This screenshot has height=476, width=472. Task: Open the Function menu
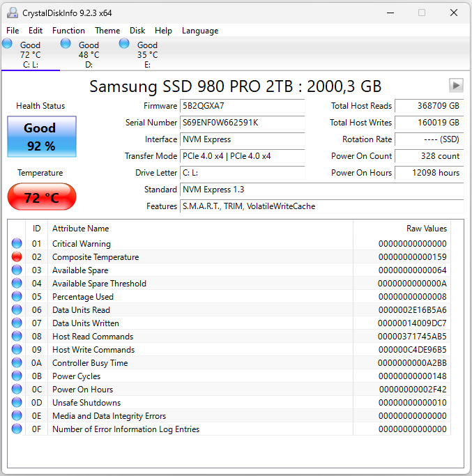68,31
